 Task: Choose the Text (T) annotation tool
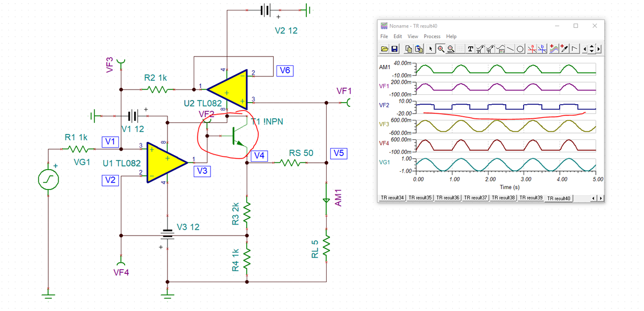470,49
